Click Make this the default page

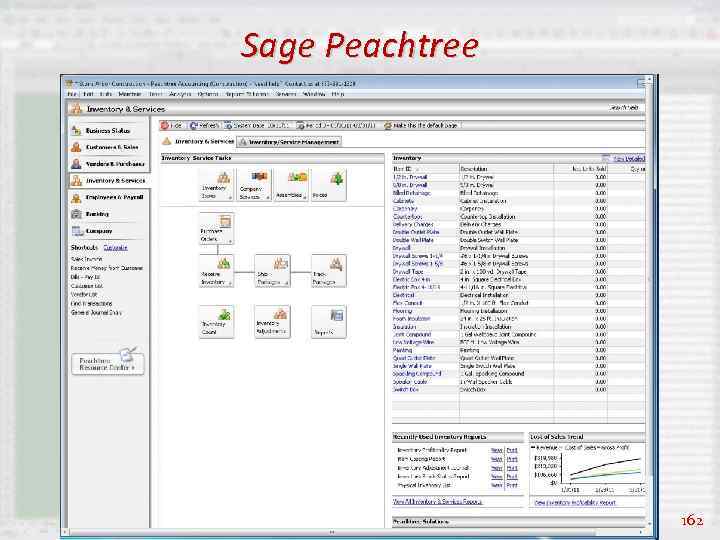(421, 125)
